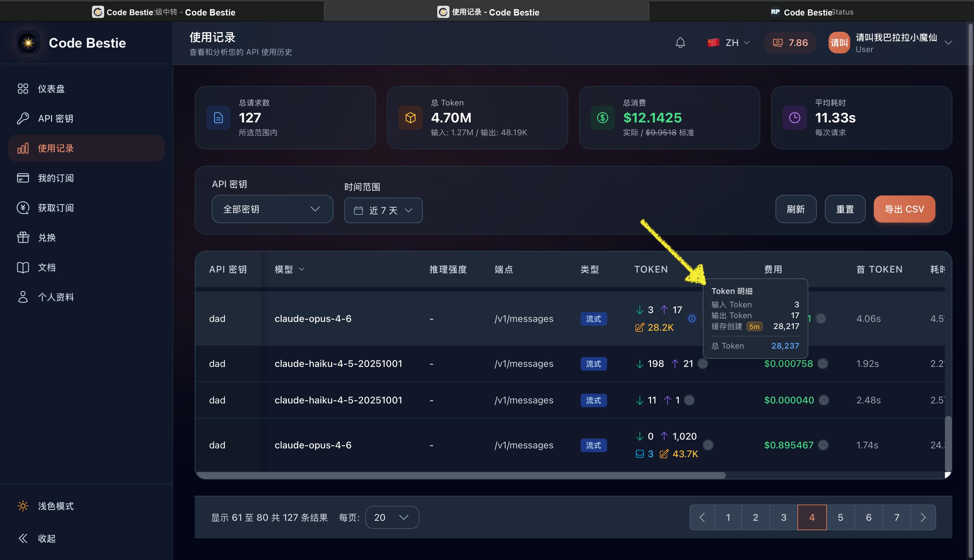Viewport: 974px width, 560px height.
Task: Go to page 7
Action: coord(897,517)
